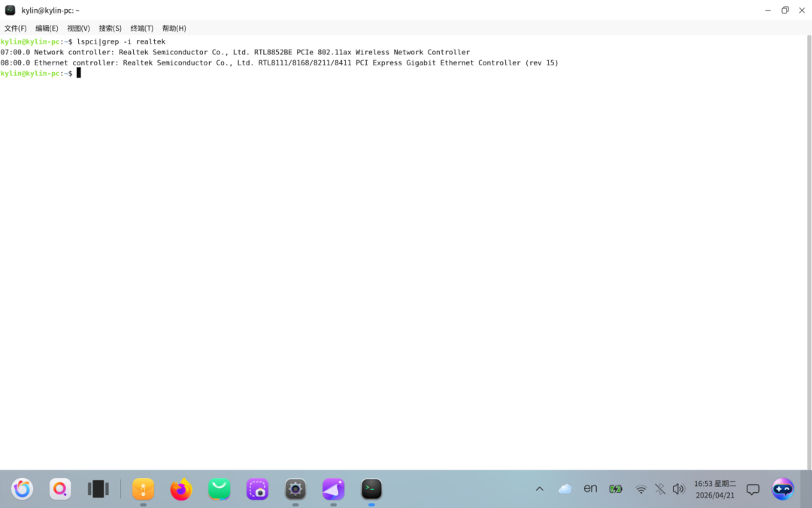Launch the search app in taskbar

coord(60,489)
